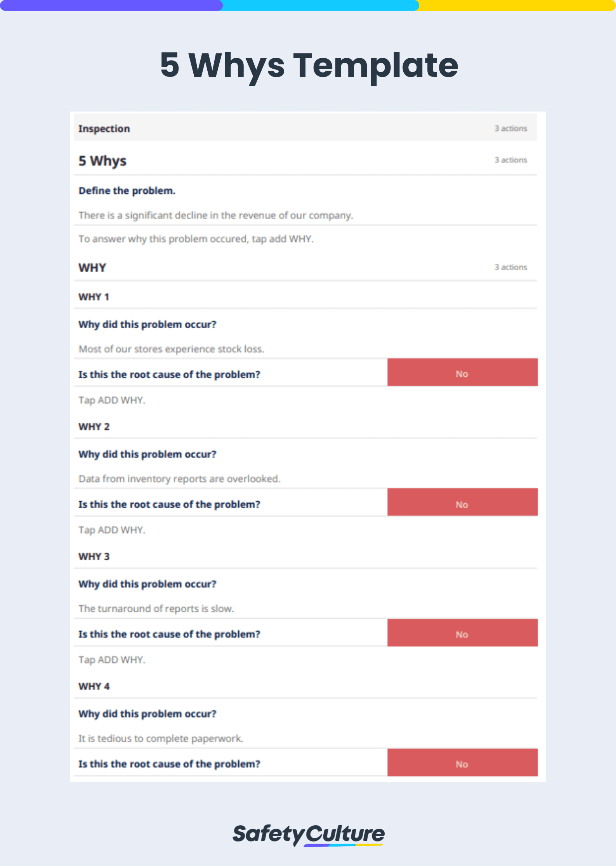Screen dimensions: 616x866
Task: Click the WHY 3 heading
Action: tap(94, 556)
